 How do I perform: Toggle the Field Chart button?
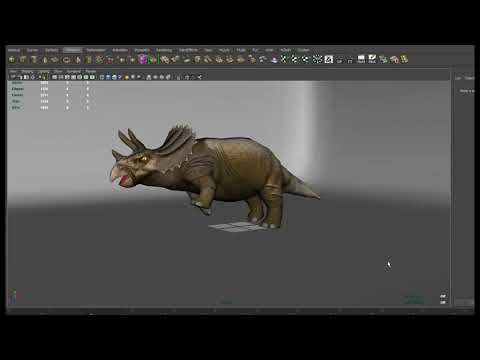(x=80, y=77)
